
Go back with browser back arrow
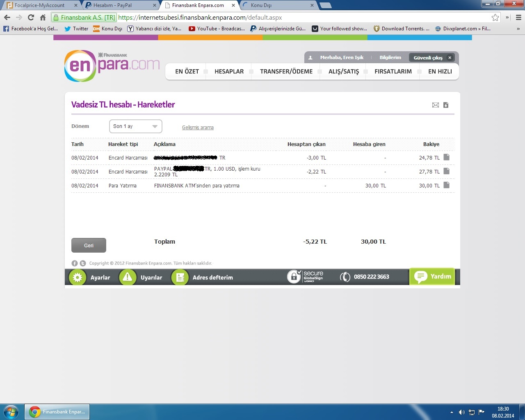pos(7,17)
